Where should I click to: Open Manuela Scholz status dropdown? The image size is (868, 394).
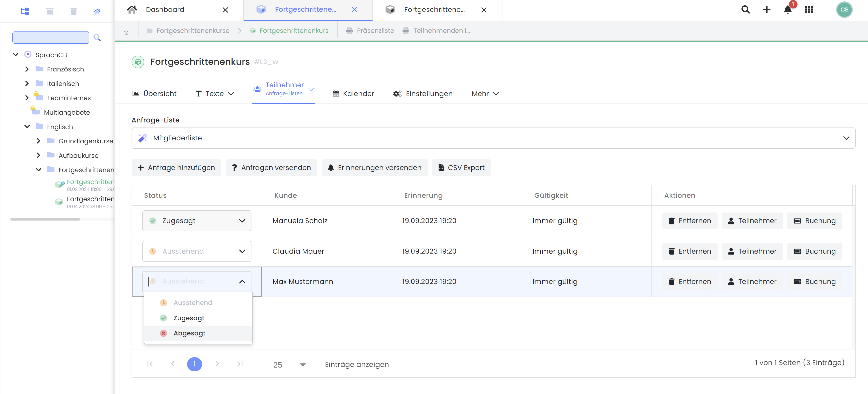tap(197, 221)
